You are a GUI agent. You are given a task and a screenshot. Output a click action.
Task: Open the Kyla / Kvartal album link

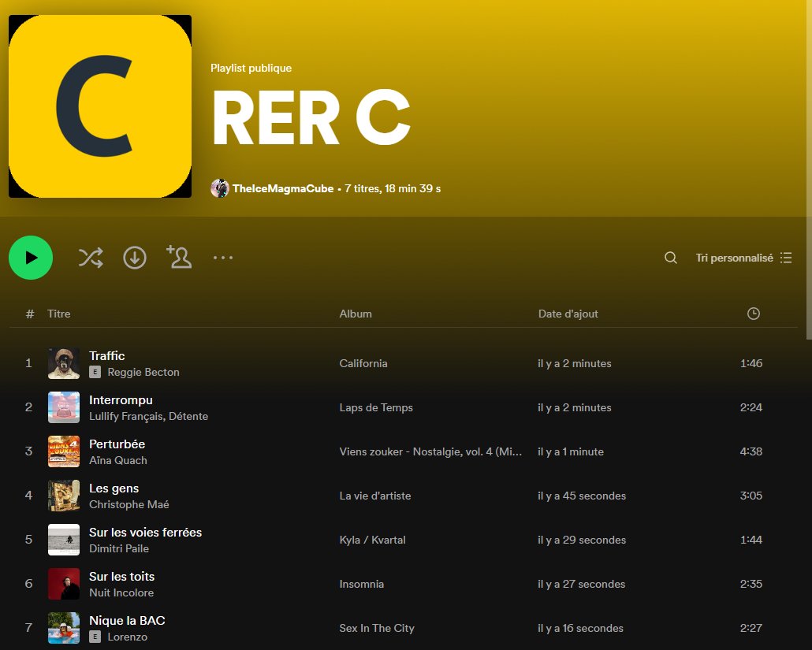[x=372, y=540]
